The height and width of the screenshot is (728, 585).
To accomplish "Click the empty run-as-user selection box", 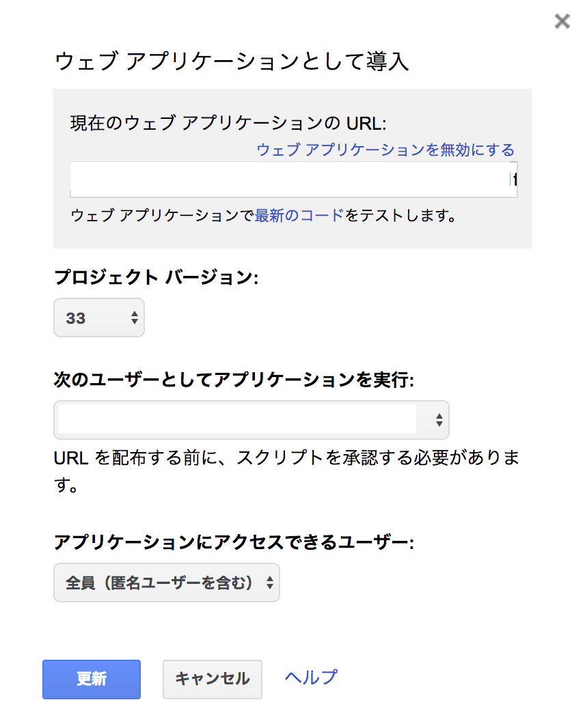I will (x=239, y=419).
